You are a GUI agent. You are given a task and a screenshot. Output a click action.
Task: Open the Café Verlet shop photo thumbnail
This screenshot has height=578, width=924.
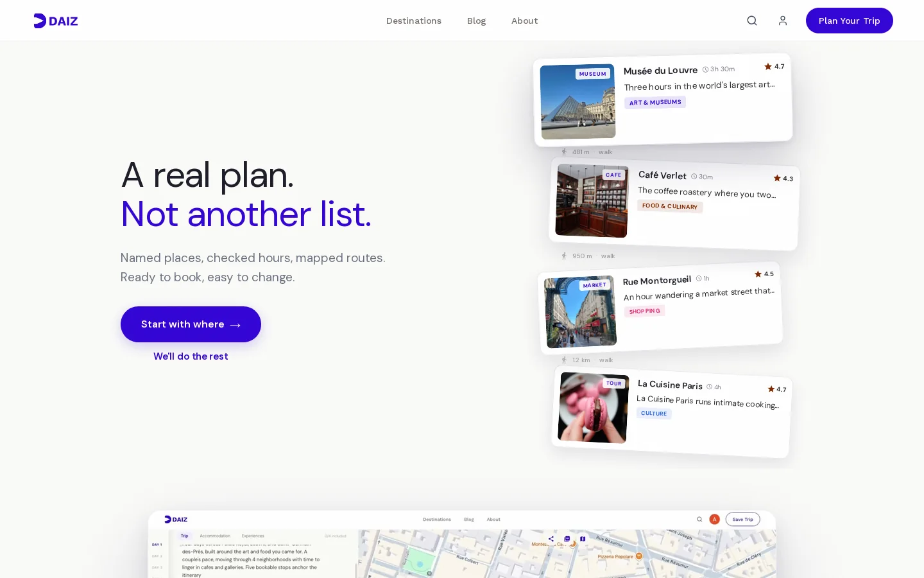click(x=592, y=200)
